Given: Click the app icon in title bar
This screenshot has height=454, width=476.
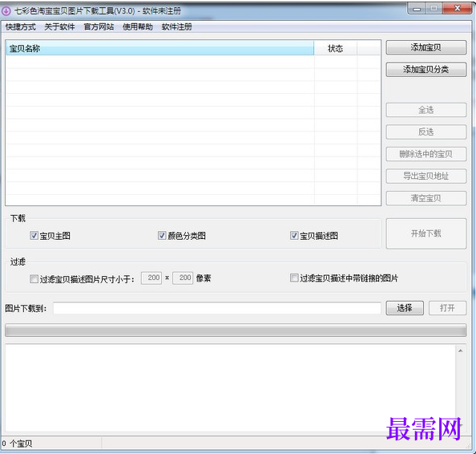Looking at the screenshot, I should (x=6, y=11).
